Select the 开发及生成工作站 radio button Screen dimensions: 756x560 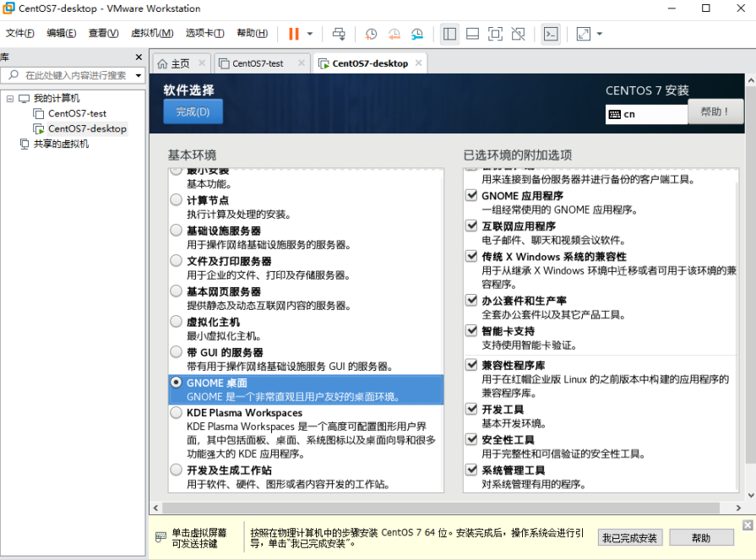(x=176, y=470)
